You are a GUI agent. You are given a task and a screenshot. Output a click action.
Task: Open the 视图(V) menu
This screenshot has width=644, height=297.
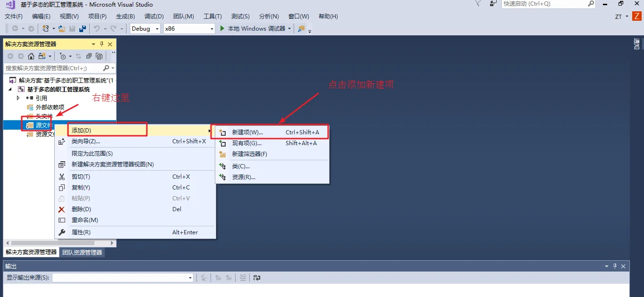click(69, 16)
